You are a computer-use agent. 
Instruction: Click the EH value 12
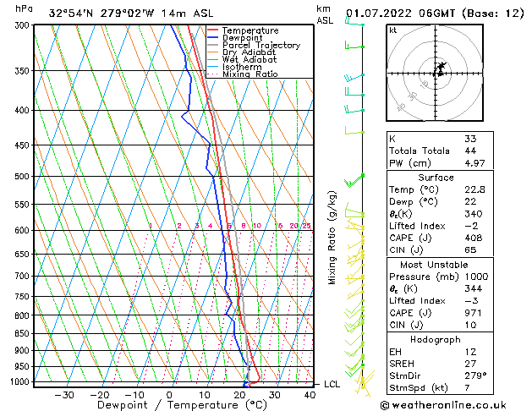[x=470, y=352]
